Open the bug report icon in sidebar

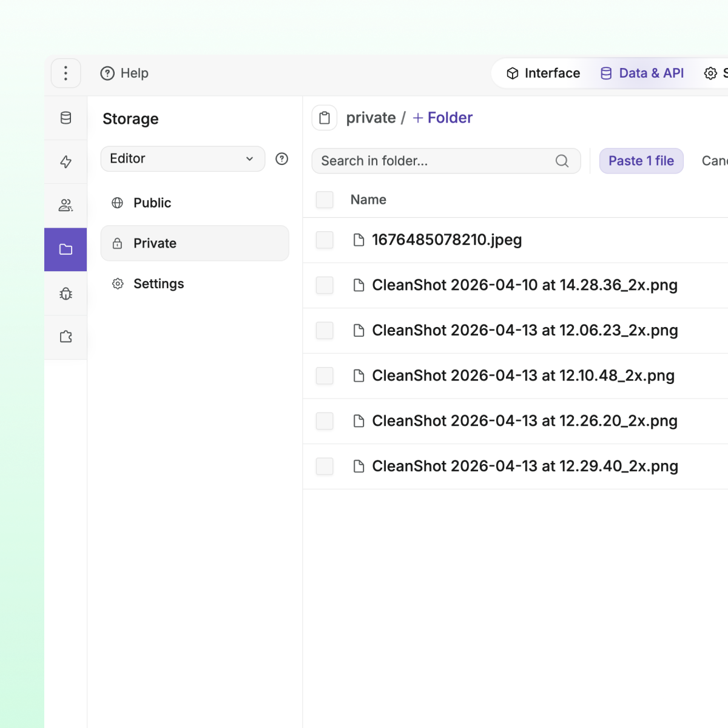(66, 294)
